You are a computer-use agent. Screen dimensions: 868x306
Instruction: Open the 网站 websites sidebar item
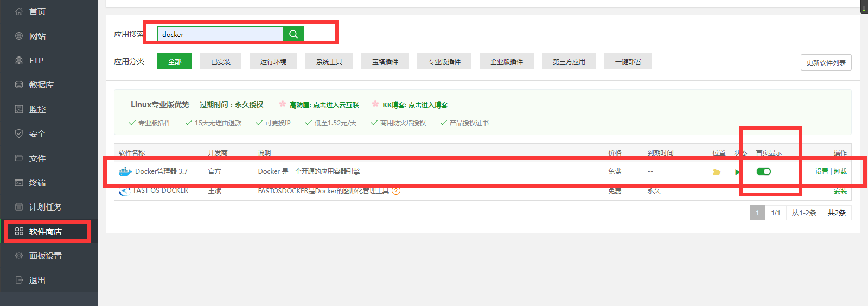tap(49, 36)
